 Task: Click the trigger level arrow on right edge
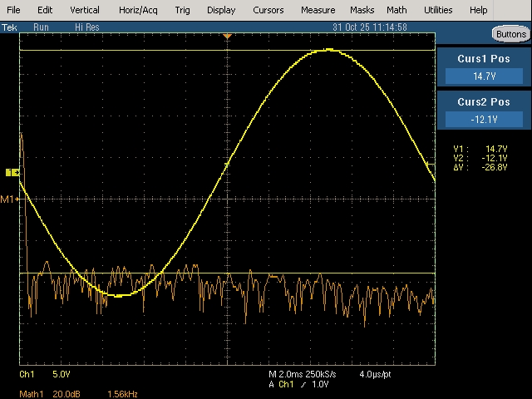(x=431, y=165)
